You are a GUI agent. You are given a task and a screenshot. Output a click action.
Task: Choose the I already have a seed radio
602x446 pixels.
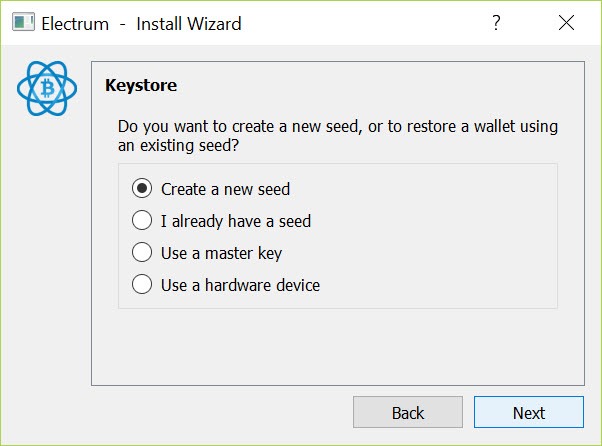142,220
